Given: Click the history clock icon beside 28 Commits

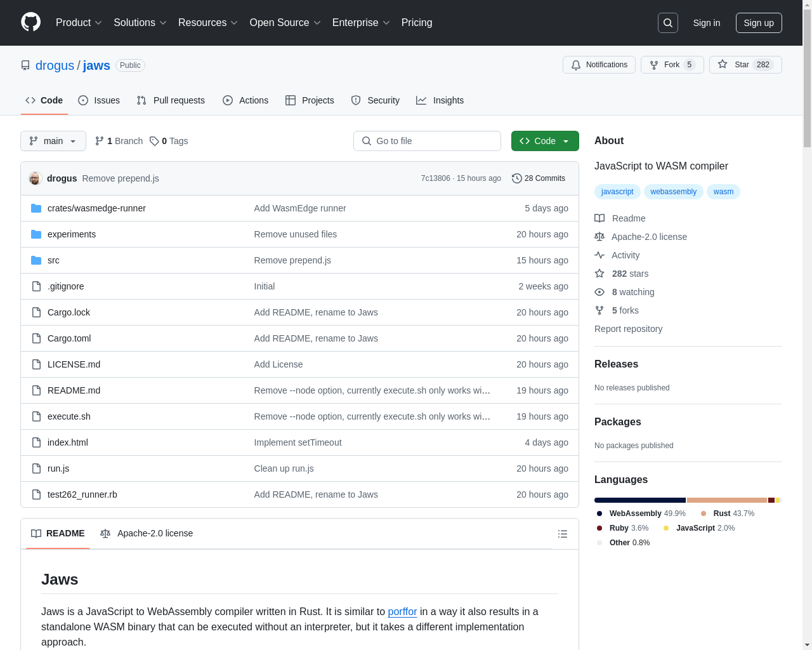Looking at the screenshot, I should click(517, 178).
